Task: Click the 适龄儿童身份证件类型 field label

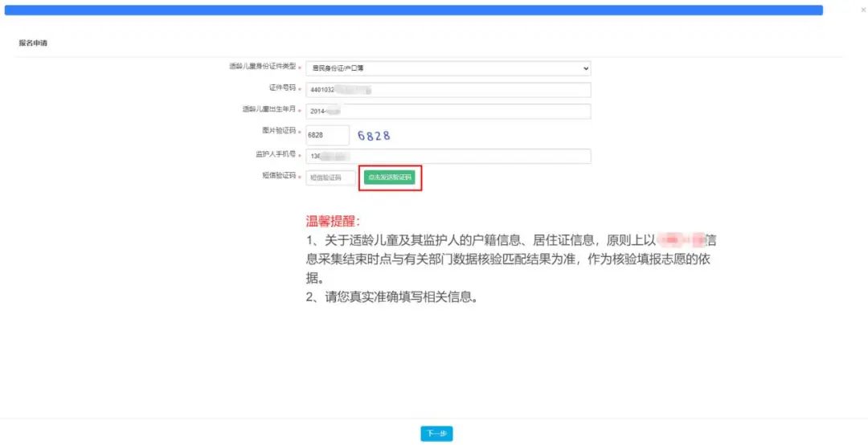Action: [x=262, y=66]
